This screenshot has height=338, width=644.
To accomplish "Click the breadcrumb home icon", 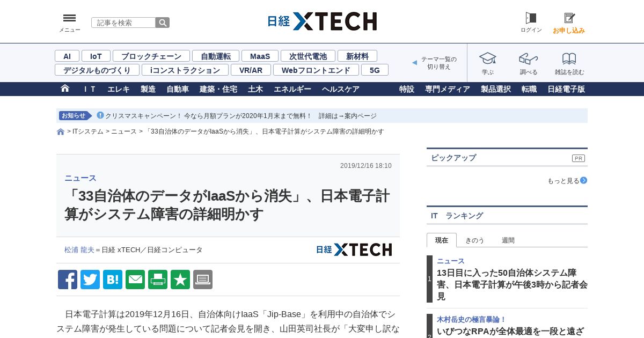I will [61, 131].
